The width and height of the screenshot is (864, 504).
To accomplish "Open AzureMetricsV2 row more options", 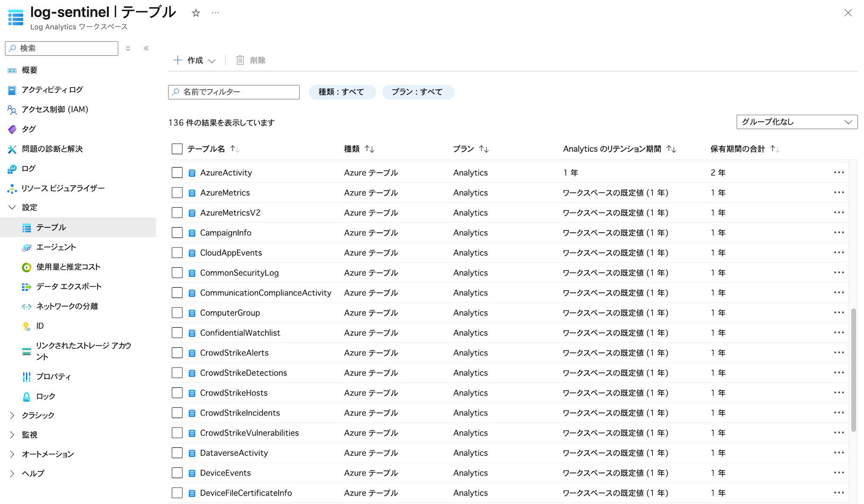I will click(839, 213).
